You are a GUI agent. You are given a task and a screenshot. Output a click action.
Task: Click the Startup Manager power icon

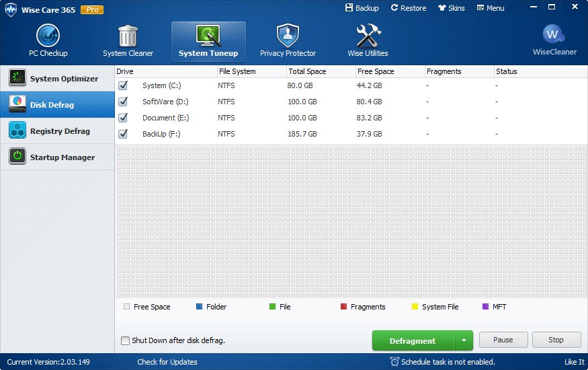17,156
